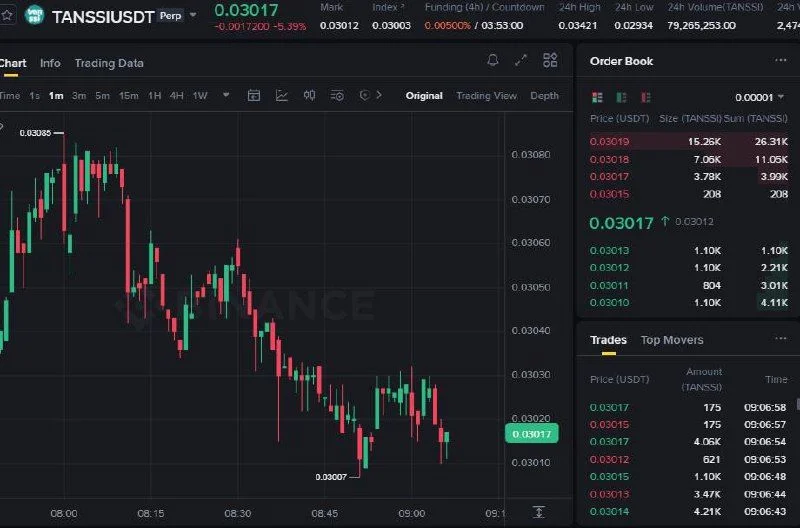
Task: Click the Time label in interval bar
Action: 10,95
